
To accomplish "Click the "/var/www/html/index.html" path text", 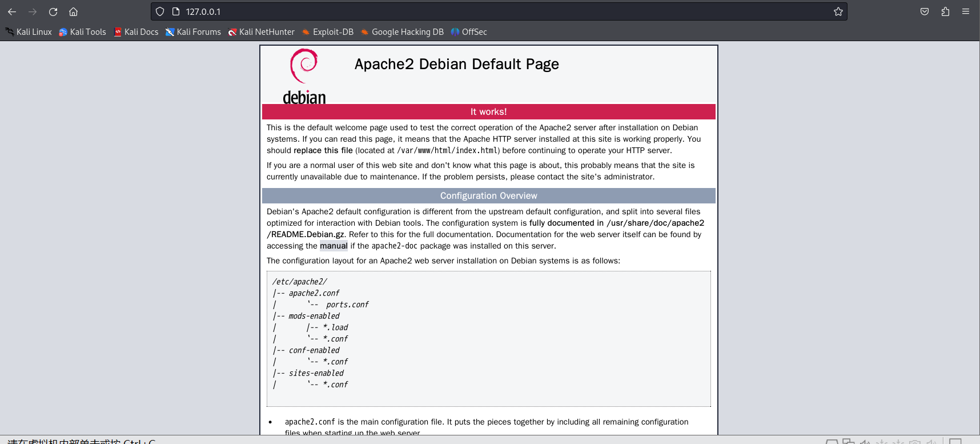I will (x=448, y=150).
